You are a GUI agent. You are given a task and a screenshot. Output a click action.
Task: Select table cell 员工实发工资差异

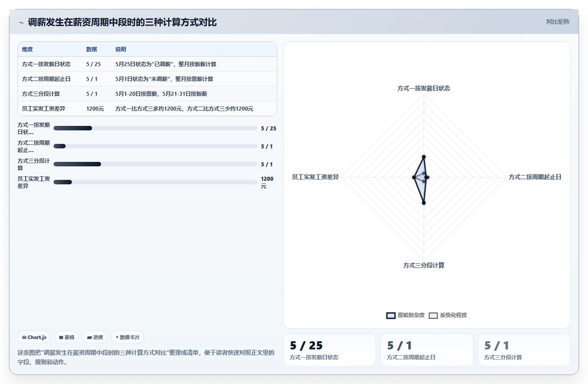(44, 109)
